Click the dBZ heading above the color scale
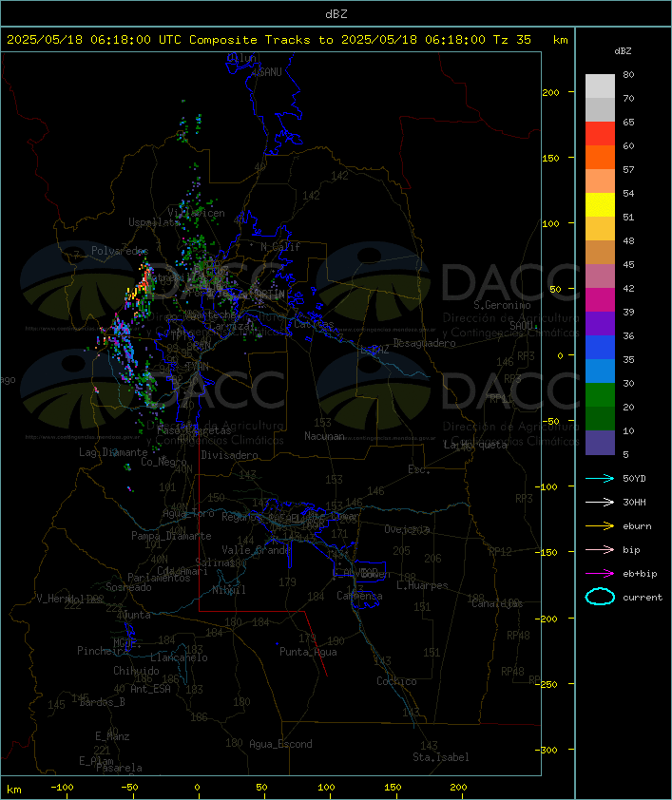This screenshot has height=800, width=672. tap(623, 51)
